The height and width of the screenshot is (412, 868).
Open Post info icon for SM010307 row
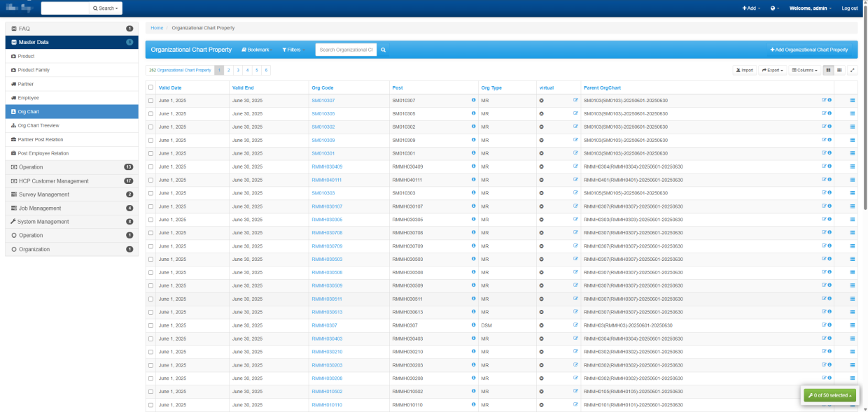click(x=473, y=100)
